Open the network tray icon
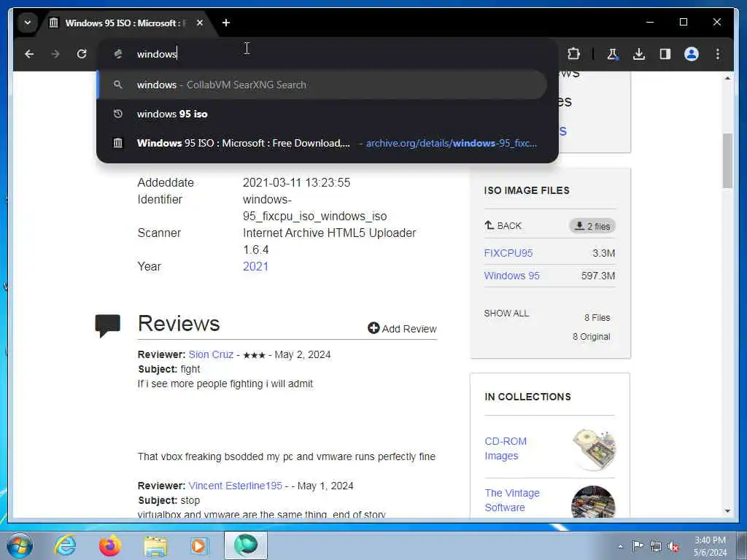Viewport: 747px width, 560px height. pyautogui.click(x=656, y=546)
